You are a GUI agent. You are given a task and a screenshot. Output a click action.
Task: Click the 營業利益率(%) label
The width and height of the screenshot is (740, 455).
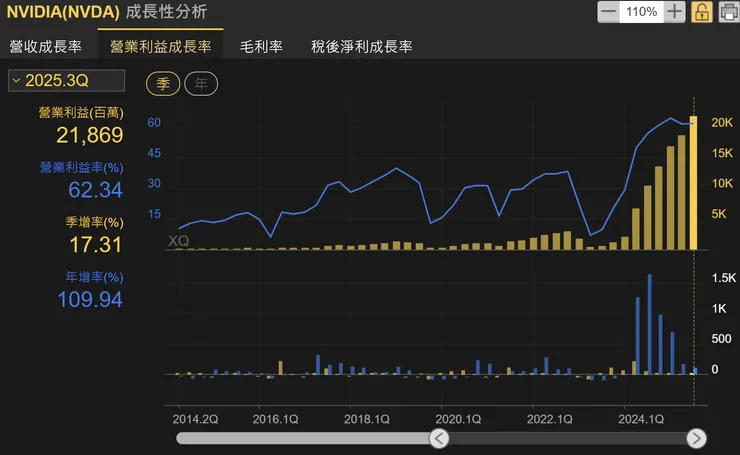point(81,168)
